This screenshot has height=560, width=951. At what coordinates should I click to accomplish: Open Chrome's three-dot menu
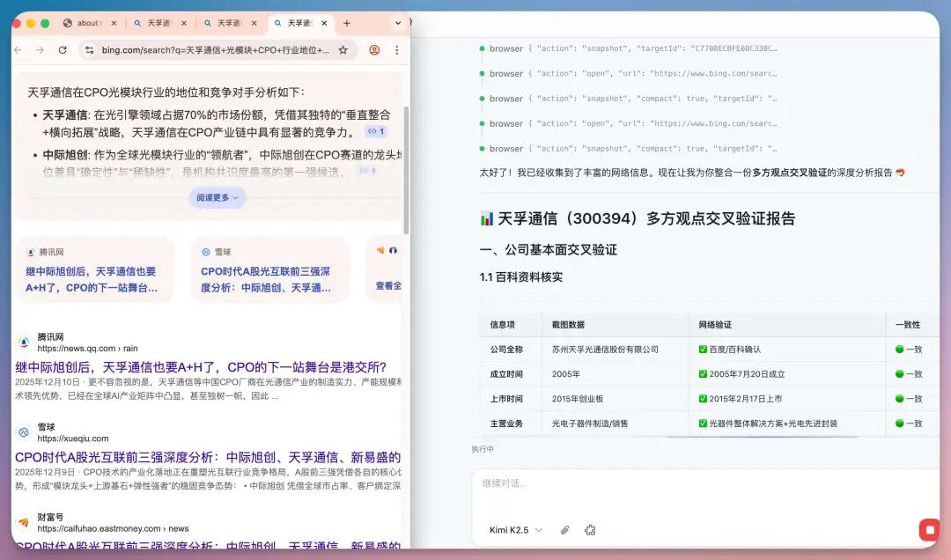click(396, 50)
